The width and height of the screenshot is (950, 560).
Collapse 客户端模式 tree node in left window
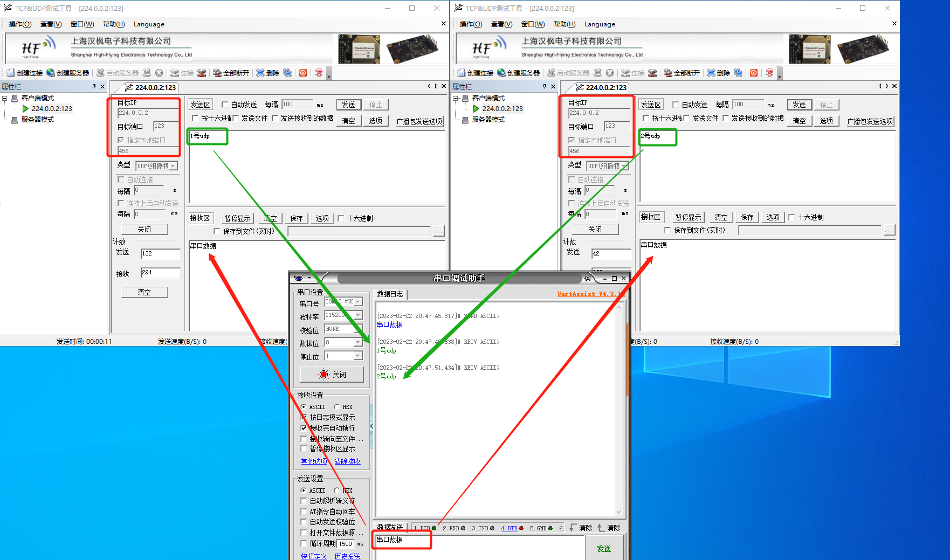point(5,98)
